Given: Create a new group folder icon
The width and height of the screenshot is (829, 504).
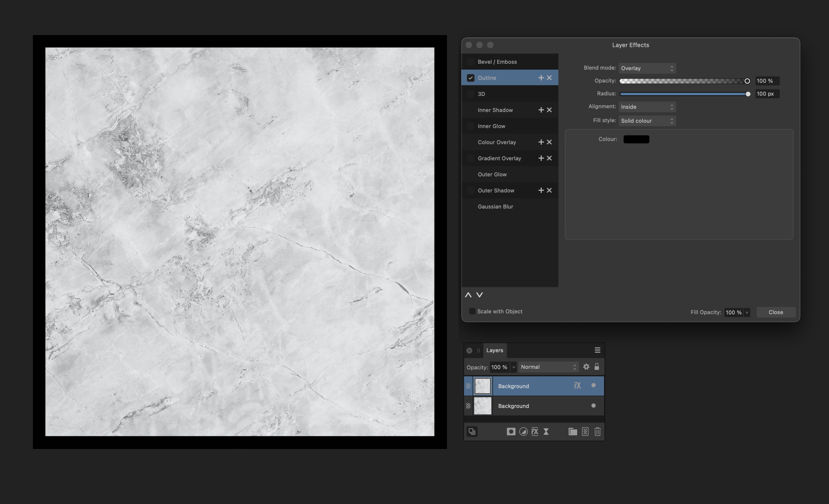Looking at the screenshot, I should (x=573, y=432).
